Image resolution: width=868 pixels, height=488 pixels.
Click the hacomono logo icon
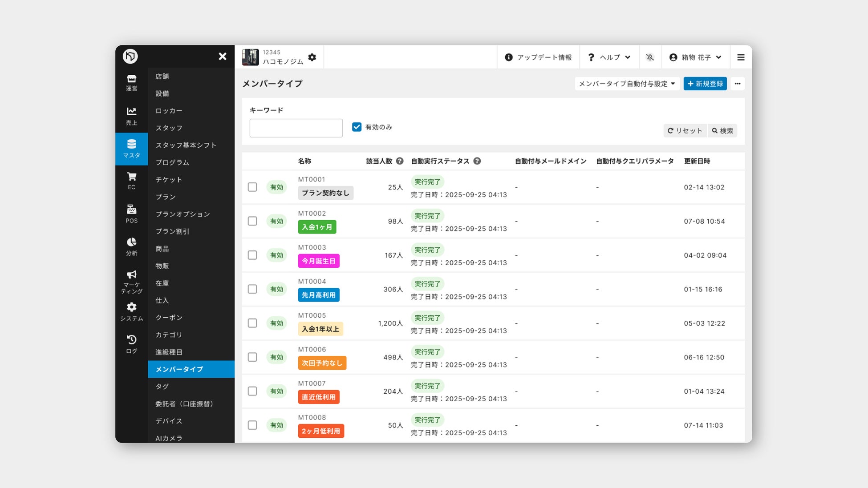(130, 56)
